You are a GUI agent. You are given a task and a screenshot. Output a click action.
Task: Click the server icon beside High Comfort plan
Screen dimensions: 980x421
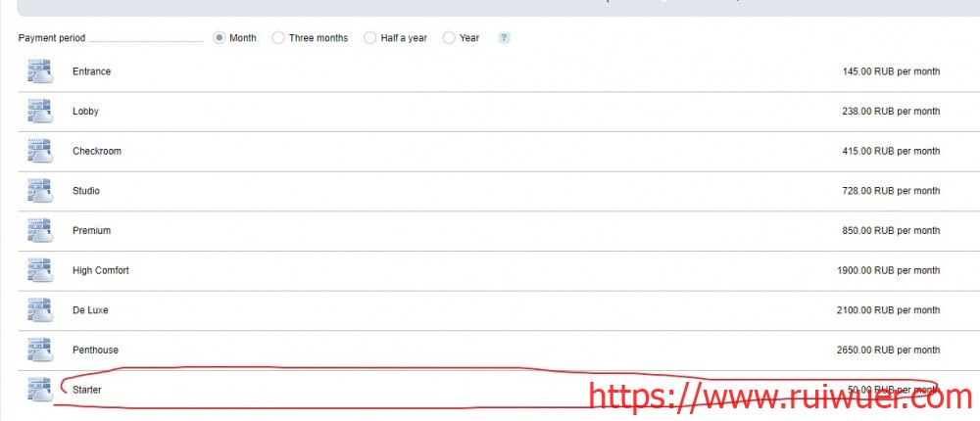pos(39,270)
